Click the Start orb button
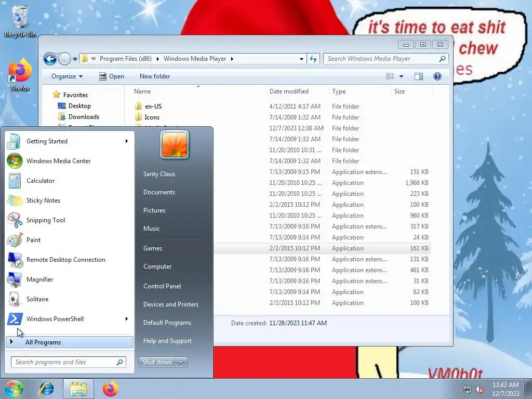532x399 pixels. click(x=14, y=389)
